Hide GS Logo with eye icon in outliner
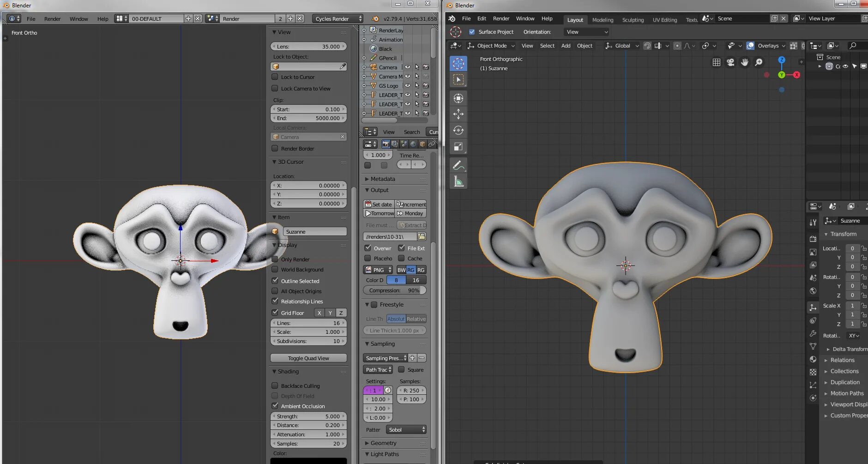 408,85
